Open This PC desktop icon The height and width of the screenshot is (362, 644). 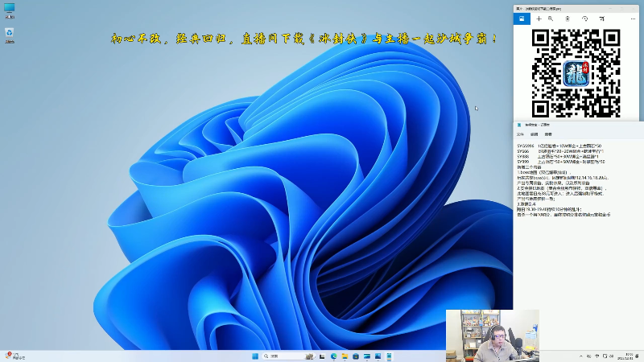(x=10, y=10)
